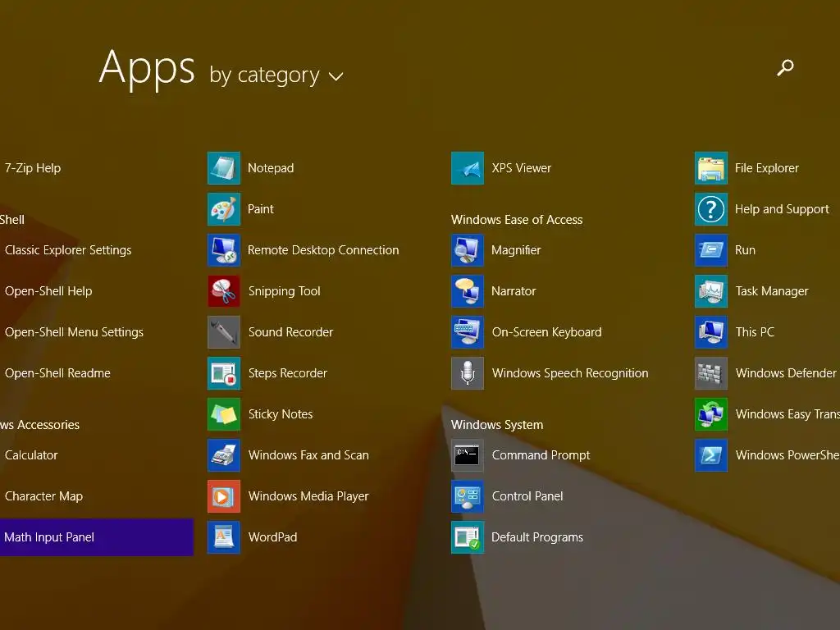Image resolution: width=840 pixels, height=630 pixels.
Task: Open Windows Fax and Scan icon
Action: click(223, 454)
